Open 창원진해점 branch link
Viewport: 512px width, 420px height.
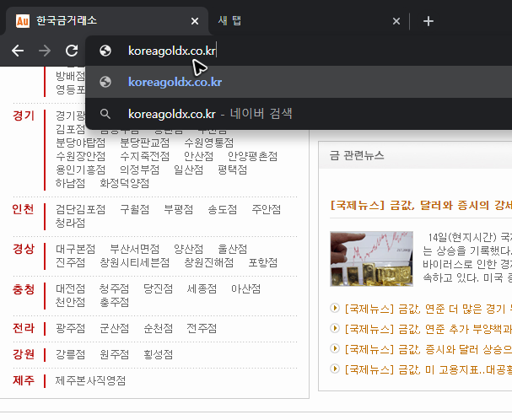(209, 262)
